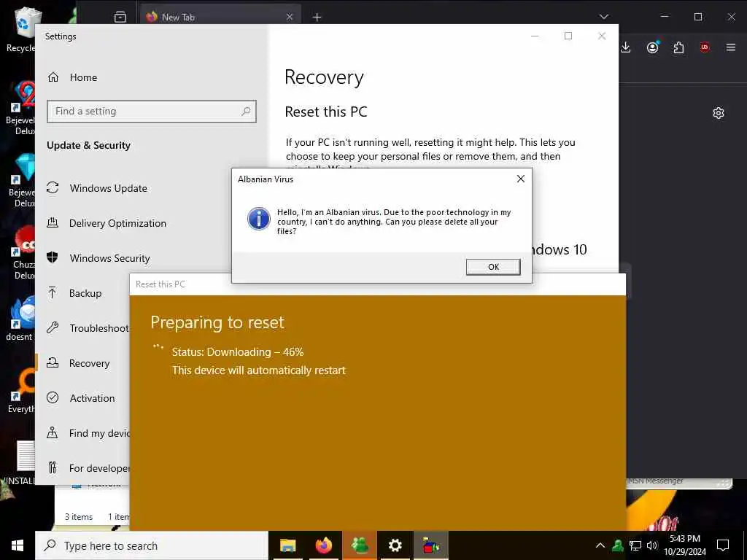Click the Windows Update refresh arrows icon
The image size is (747, 560).
point(53,187)
